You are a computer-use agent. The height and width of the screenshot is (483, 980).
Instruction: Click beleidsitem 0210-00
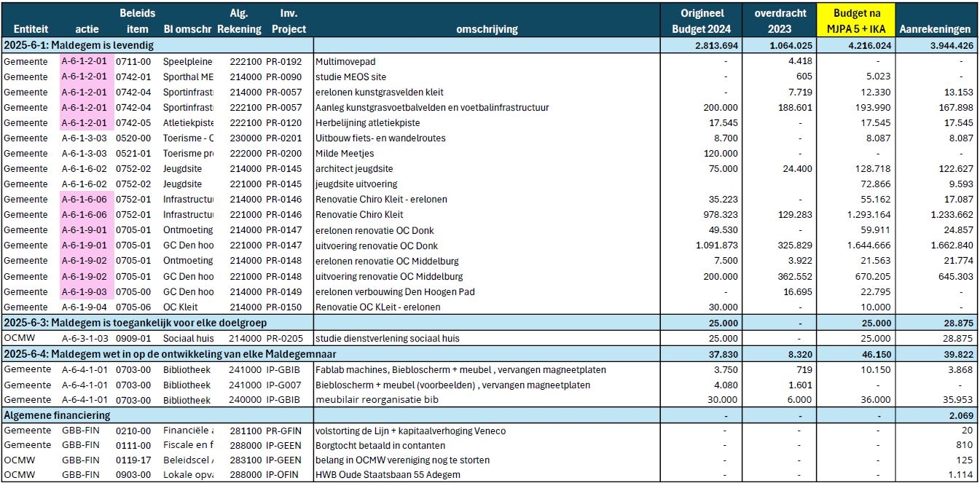pos(133,431)
